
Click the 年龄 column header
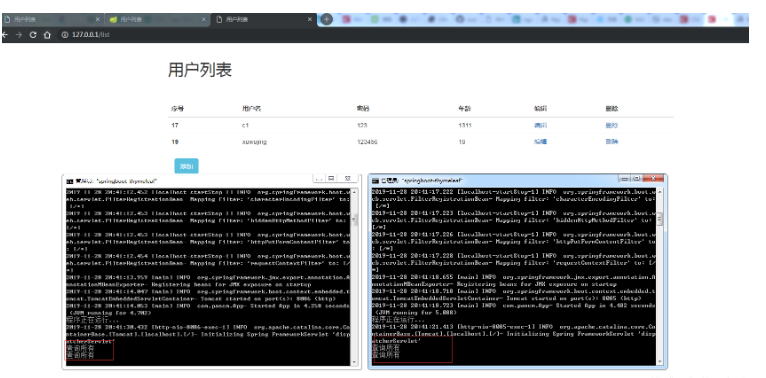point(465,108)
